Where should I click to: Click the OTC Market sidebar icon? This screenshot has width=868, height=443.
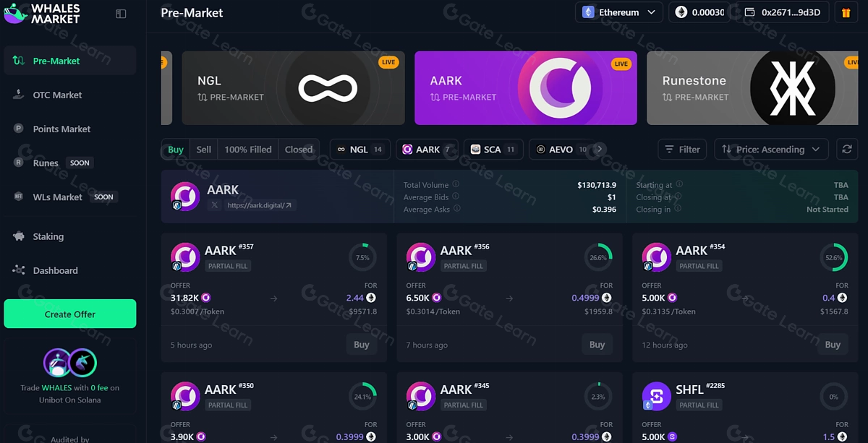[19, 95]
